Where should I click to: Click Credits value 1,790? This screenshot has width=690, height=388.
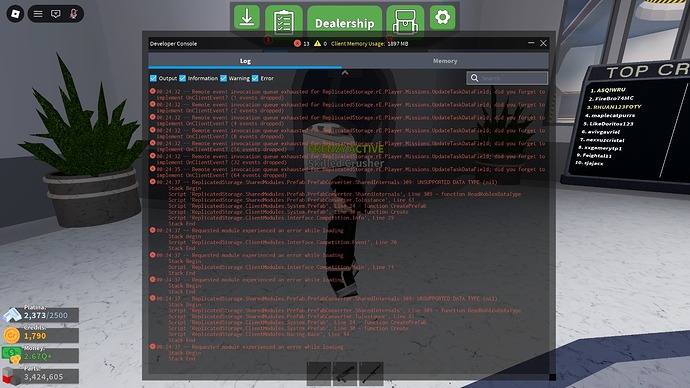click(35, 336)
